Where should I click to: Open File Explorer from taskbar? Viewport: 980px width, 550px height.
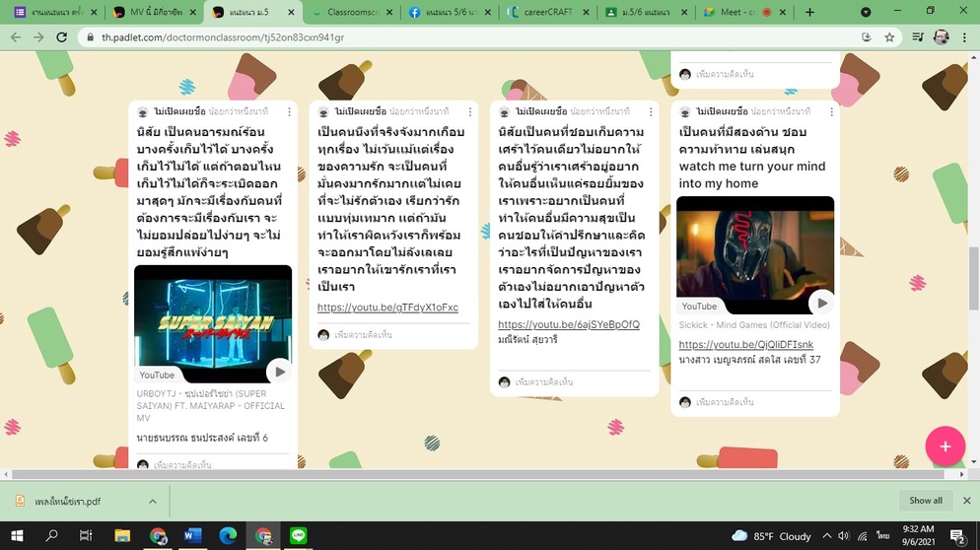point(122,535)
